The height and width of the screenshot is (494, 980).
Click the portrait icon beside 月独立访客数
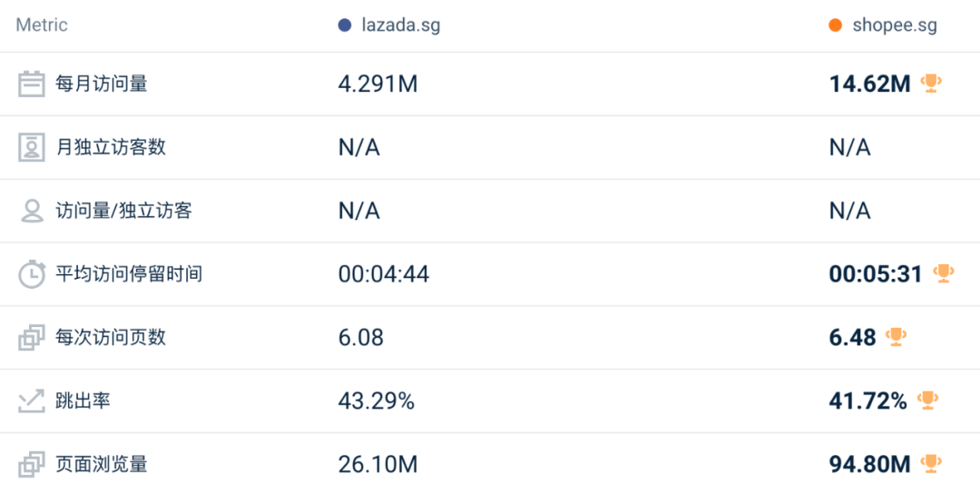click(31, 148)
